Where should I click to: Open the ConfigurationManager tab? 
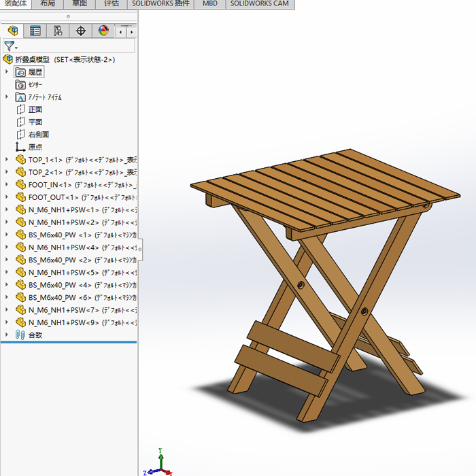click(x=58, y=31)
